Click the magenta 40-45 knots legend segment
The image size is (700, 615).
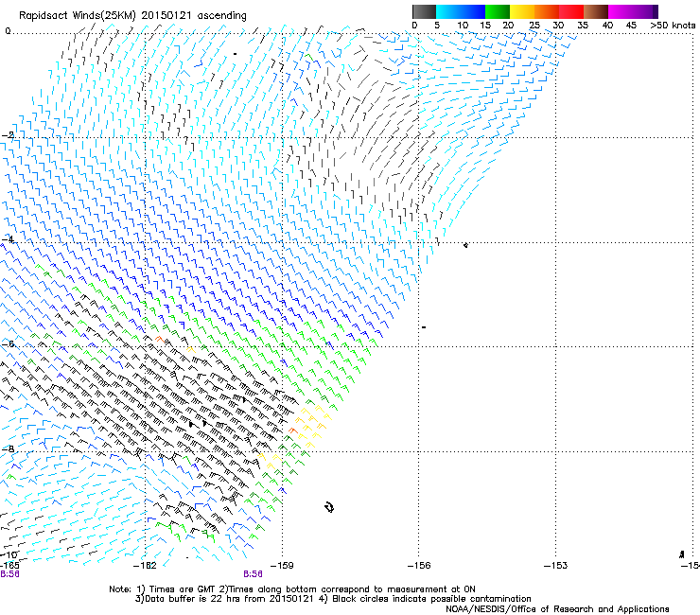tap(621, 11)
